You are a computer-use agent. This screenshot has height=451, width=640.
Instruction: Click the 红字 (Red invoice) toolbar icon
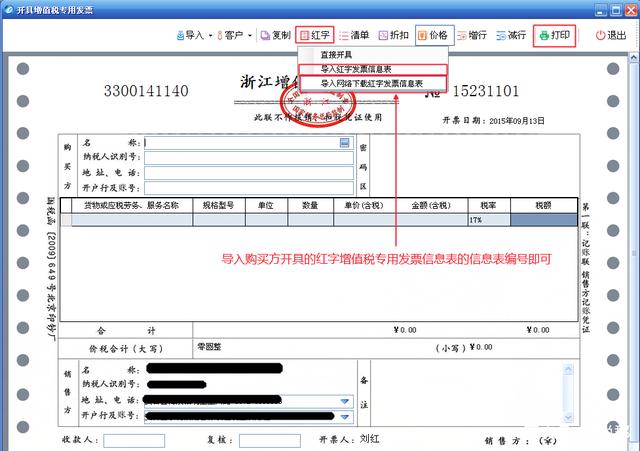tap(315, 35)
